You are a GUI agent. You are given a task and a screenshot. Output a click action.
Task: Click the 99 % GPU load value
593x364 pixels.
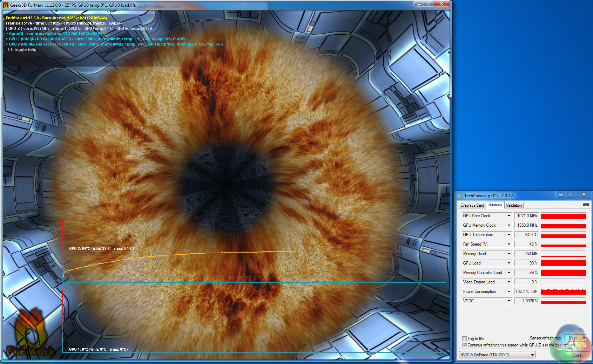[526, 263]
